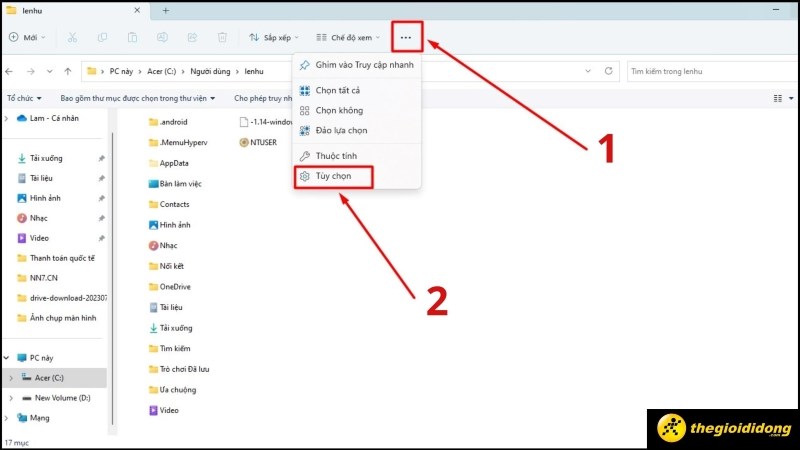Go up one folder level with up arrow
The image size is (800, 450).
(x=67, y=72)
